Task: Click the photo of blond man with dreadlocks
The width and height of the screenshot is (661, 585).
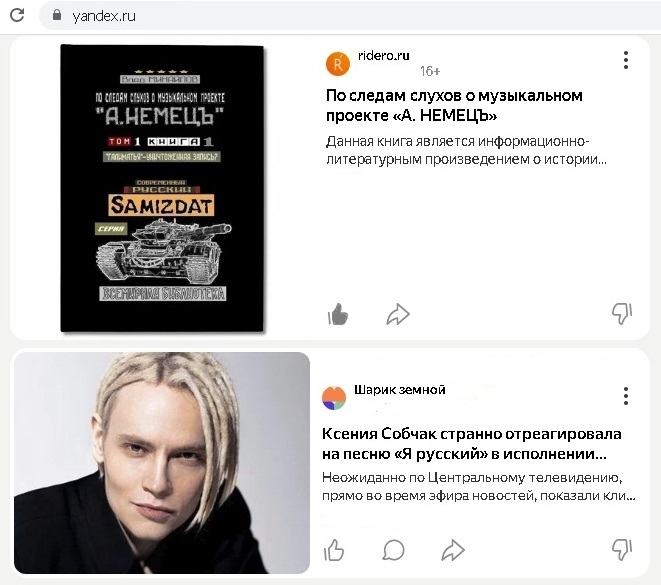Action: [162, 463]
